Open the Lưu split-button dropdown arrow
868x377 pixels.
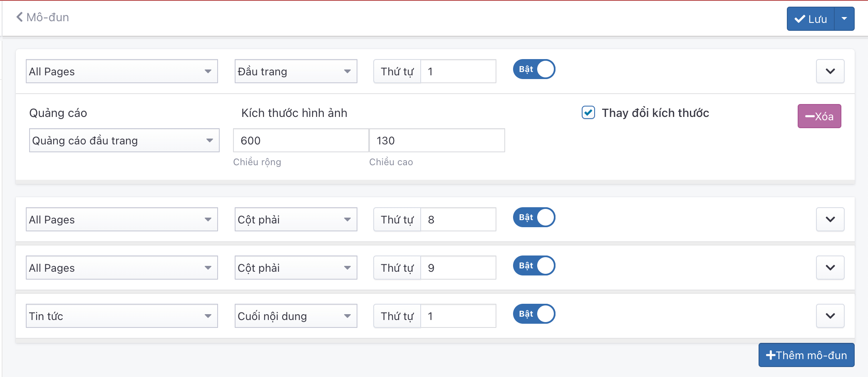pyautogui.click(x=844, y=19)
